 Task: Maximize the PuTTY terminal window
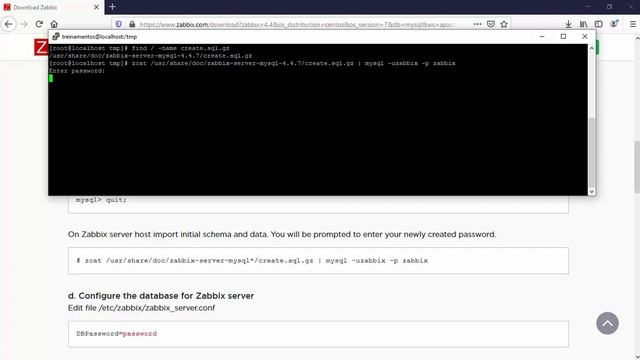[x=563, y=36]
